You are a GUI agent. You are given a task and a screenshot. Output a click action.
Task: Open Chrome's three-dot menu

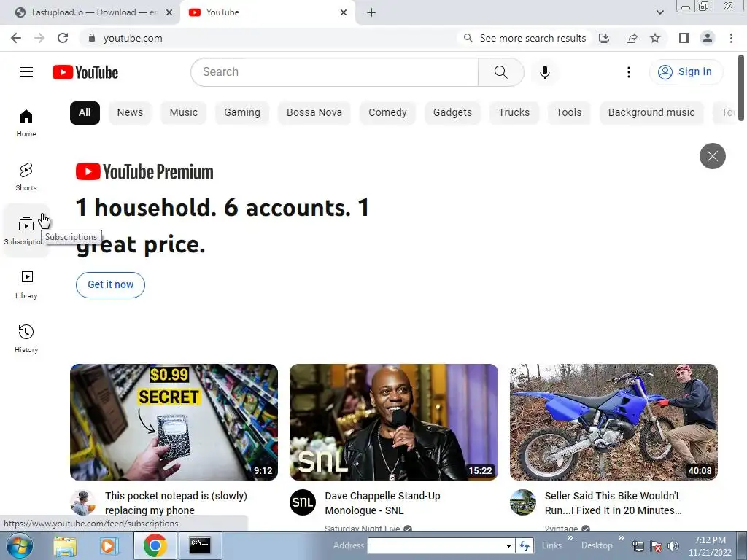tap(731, 38)
